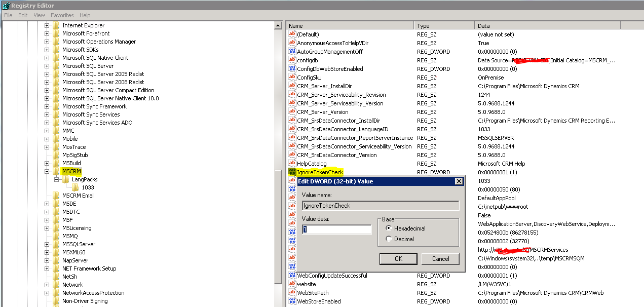Expand the Microsoft SQL Server key
644x307 pixels.
click(x=47, y=66)
